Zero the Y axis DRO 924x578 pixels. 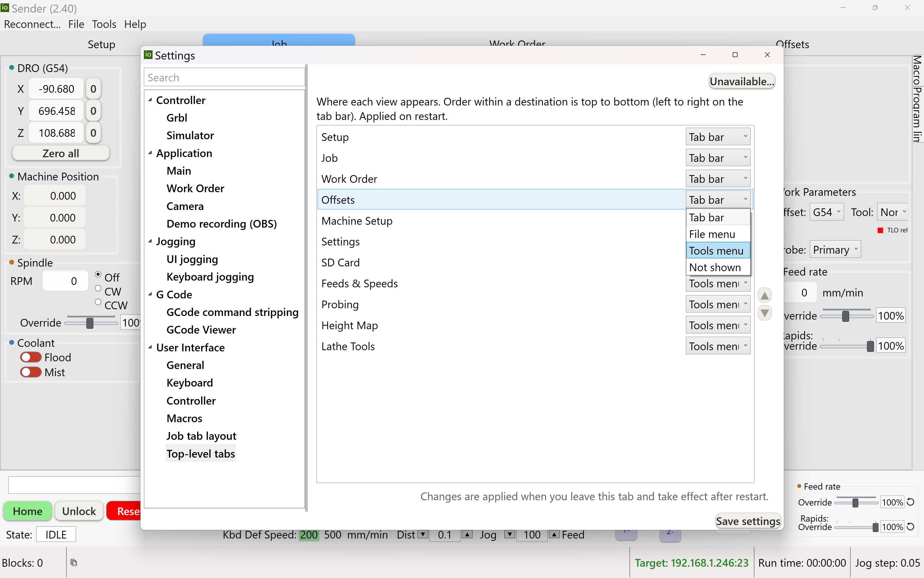[93, 111]
